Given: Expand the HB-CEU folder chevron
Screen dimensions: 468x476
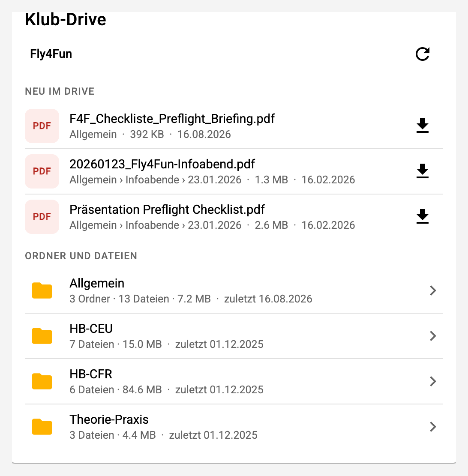Looking at the screenshot, I should coord(433,336).
